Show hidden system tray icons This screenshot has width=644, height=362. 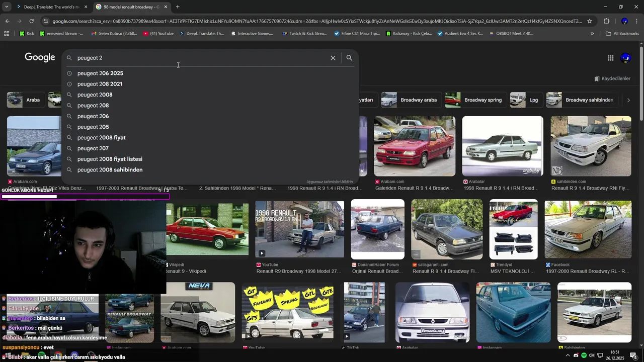(568, 355)
